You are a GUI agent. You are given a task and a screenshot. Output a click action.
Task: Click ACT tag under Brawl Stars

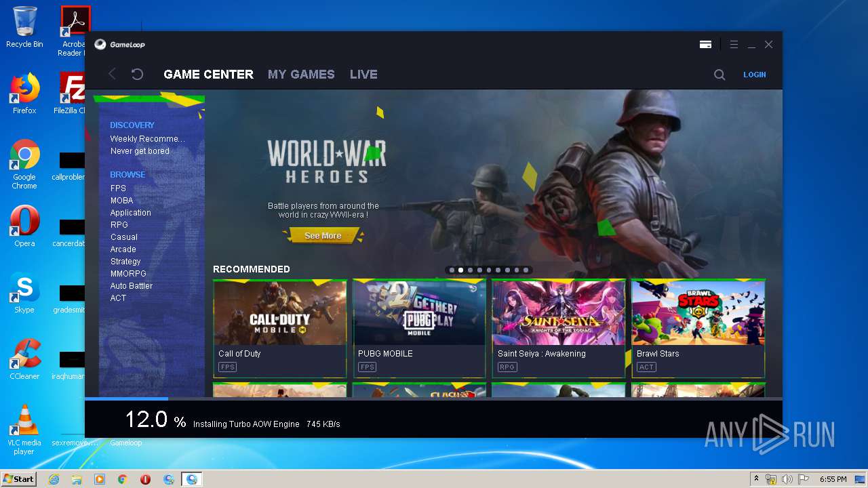[646, 367]
